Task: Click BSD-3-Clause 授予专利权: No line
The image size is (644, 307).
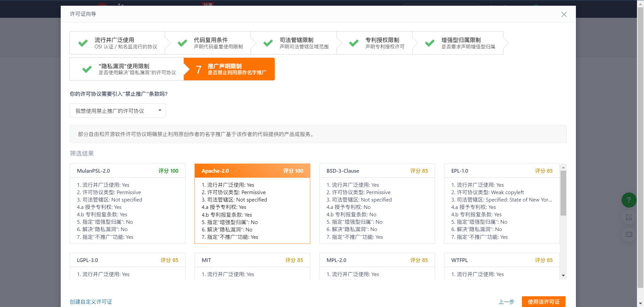Action: (348, 207)
